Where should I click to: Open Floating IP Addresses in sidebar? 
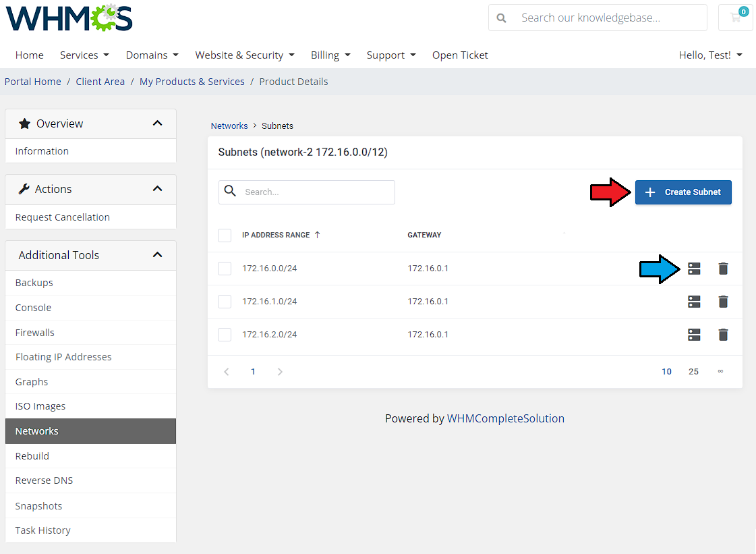(90, 357)
